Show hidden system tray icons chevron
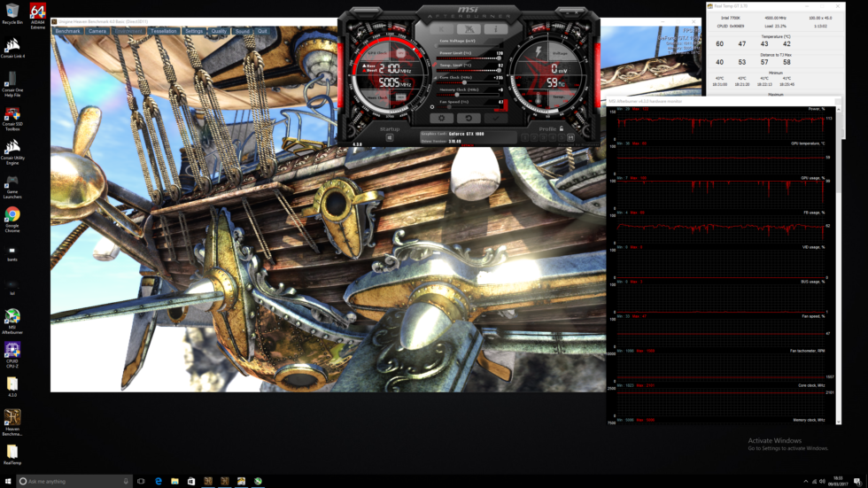 (x=805, y=482)
